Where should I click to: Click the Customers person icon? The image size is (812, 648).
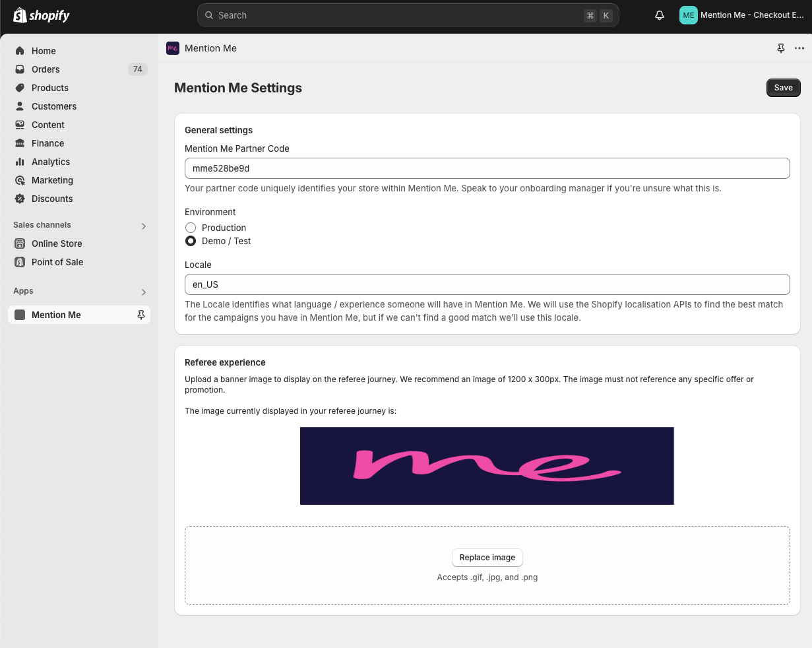[20, 106]
